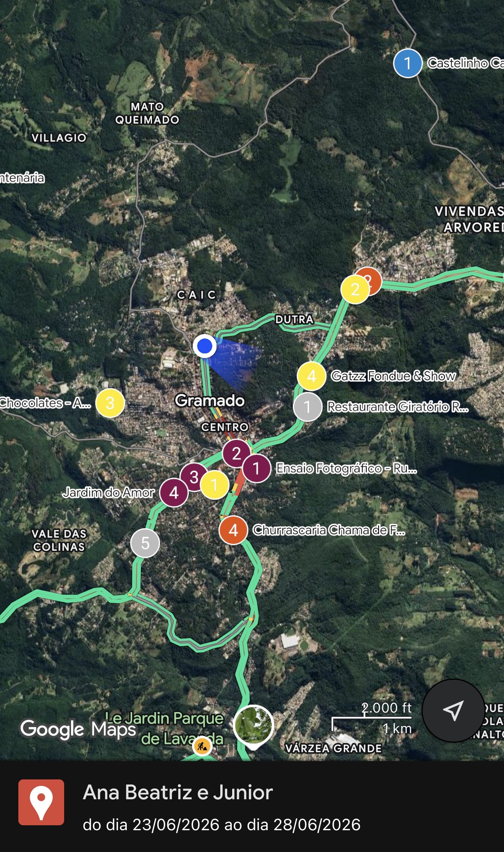This screenshot has height=852, width=504.
Task: Select gray marker 1 Restaurante Giratório
Action: click(308, 407)
